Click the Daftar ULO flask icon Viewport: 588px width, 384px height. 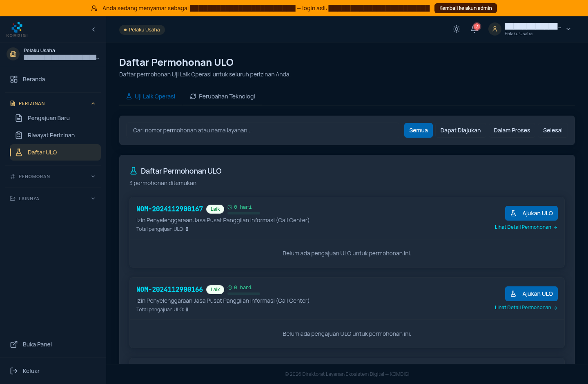pos(19,152)
